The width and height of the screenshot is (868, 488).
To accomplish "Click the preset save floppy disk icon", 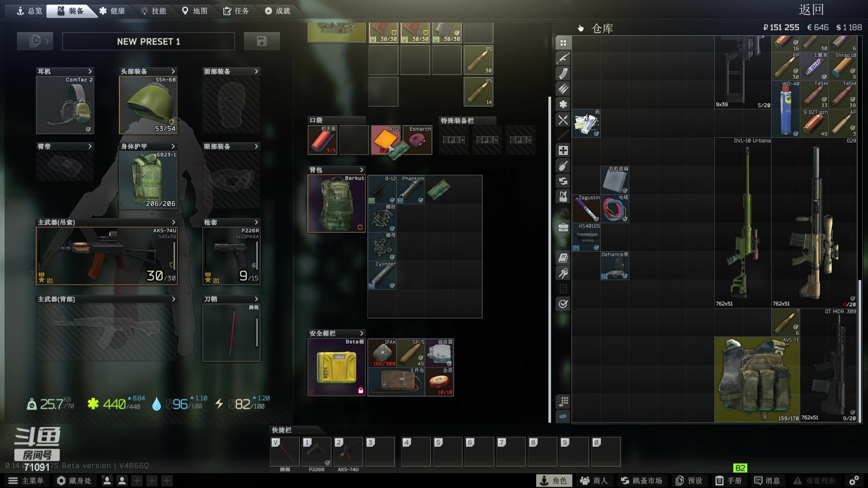I will click(x=261, y=41).
